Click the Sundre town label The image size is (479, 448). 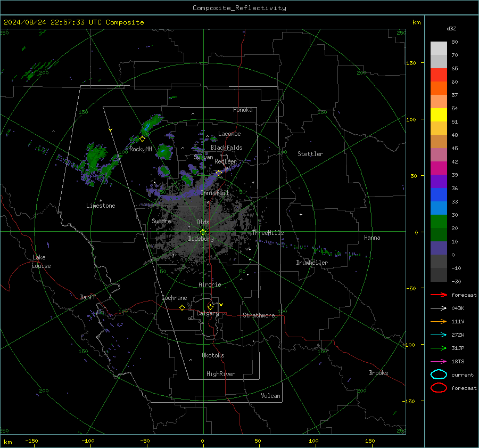[x=162, y=221]
